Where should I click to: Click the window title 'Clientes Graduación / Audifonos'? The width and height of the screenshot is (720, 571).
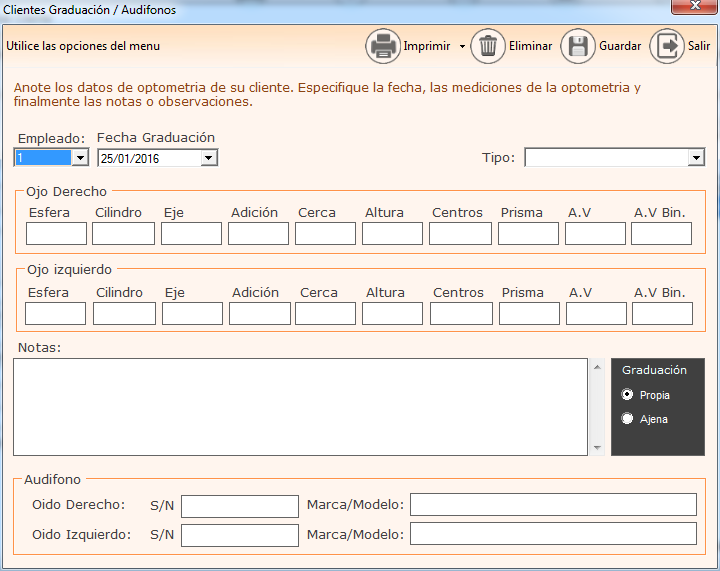[x=90, y=10]
